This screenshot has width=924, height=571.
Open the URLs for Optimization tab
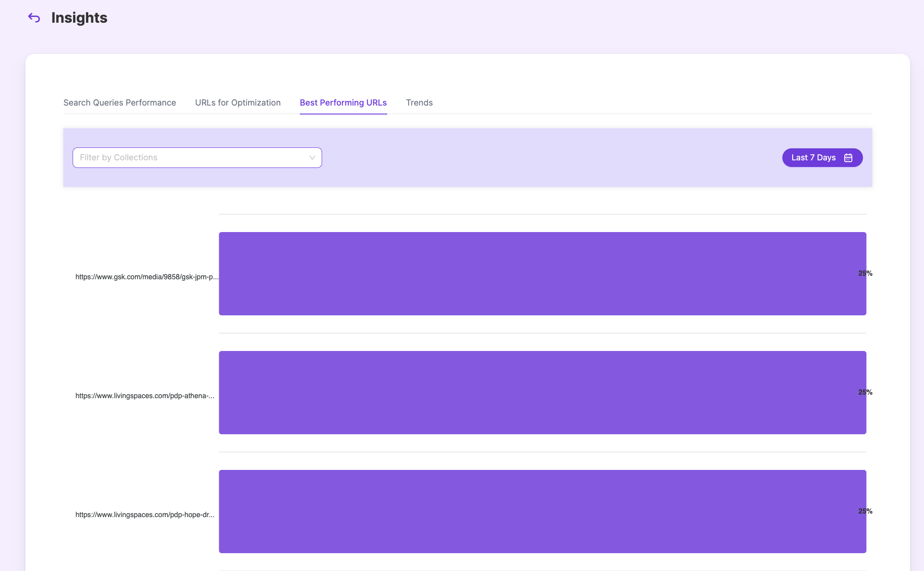[x=238, y=103]
